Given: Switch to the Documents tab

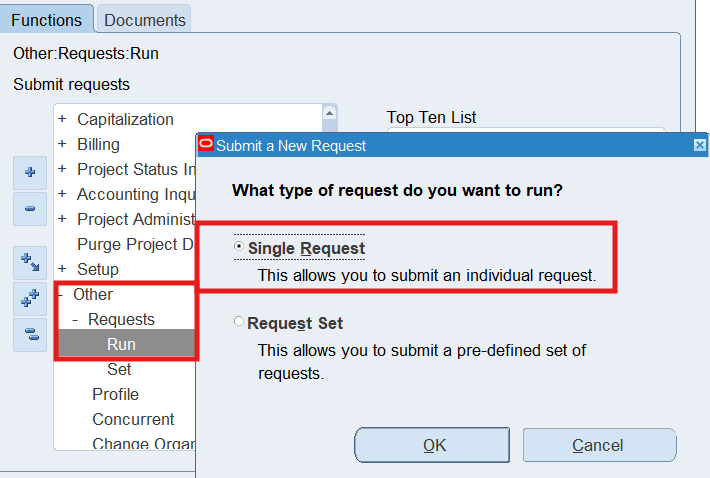Looking at the screenshot, I should coord(145,19).
